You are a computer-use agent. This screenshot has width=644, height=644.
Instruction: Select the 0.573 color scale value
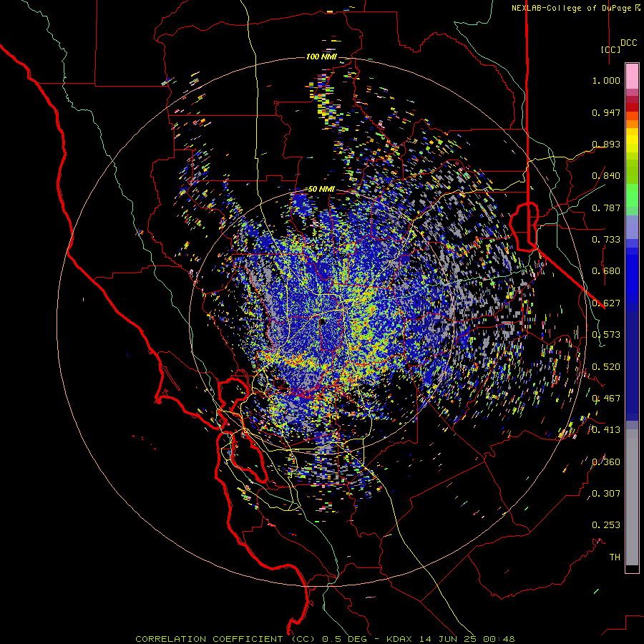(606, 335)
